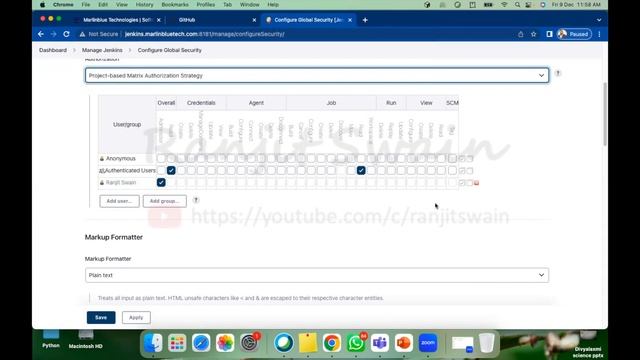Open the File menu
Viewport: 640px width, 360px height.
tap(86, 4)
